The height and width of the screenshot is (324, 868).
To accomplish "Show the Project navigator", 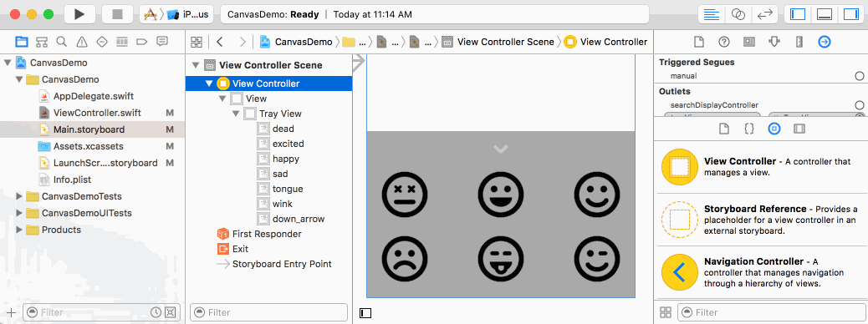I will pyautogui.click(x=21, y=42).
